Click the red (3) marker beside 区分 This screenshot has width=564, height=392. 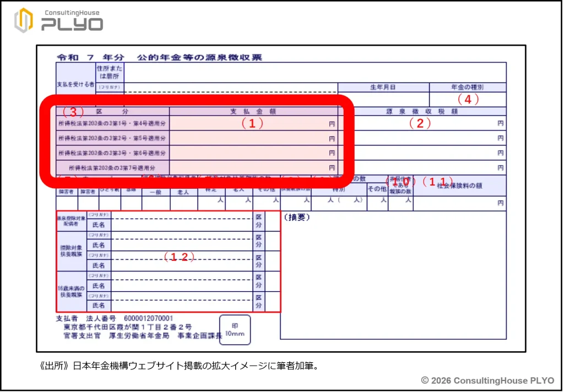(x=73, y=112)
